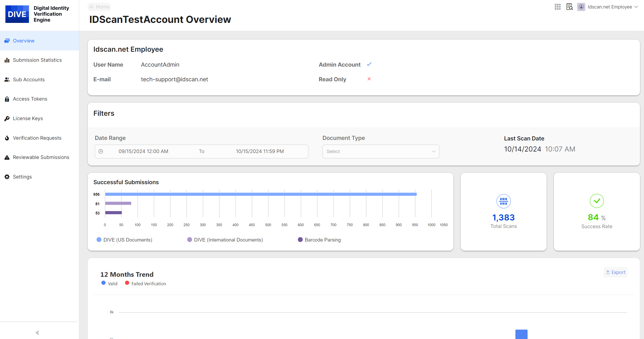
Task: Go to Submission Statistics in sidebar
Action: (x=37, y=60)
